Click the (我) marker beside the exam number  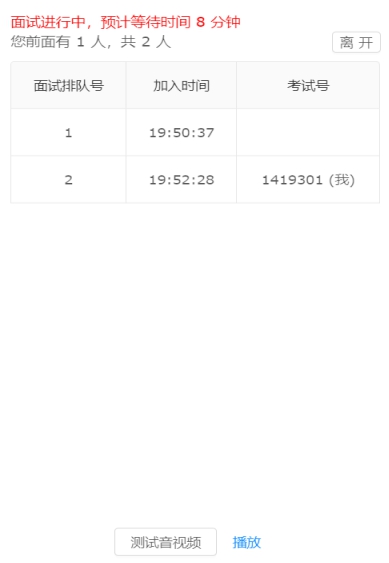click(x=342, y=180)
